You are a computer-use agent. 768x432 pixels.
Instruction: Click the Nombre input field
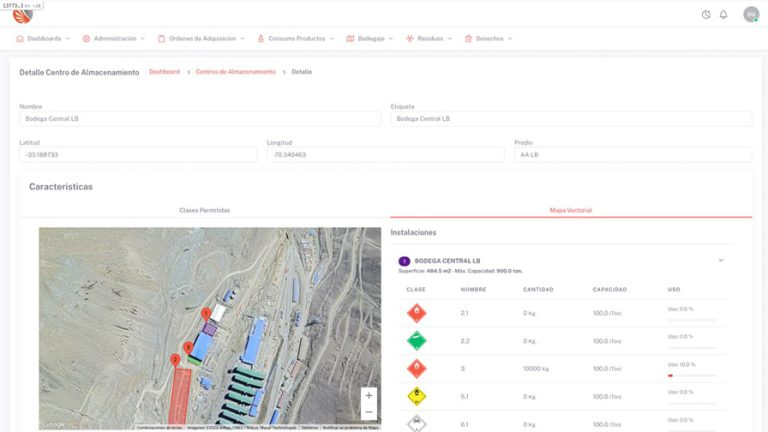(x=200, y=119)
